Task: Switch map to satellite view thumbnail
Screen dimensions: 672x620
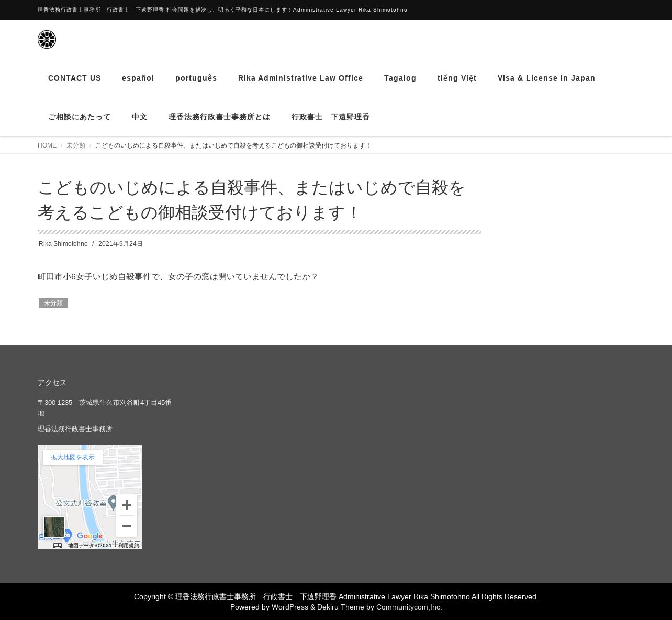Action: pyautogui.click(x=54, y=527)
